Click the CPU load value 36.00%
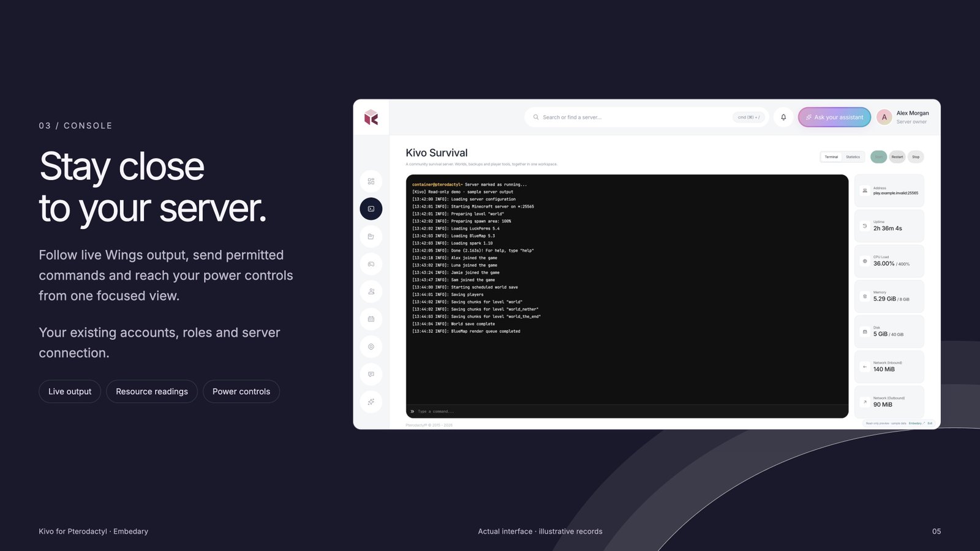980x551 pixels. (x=884, y=263)
